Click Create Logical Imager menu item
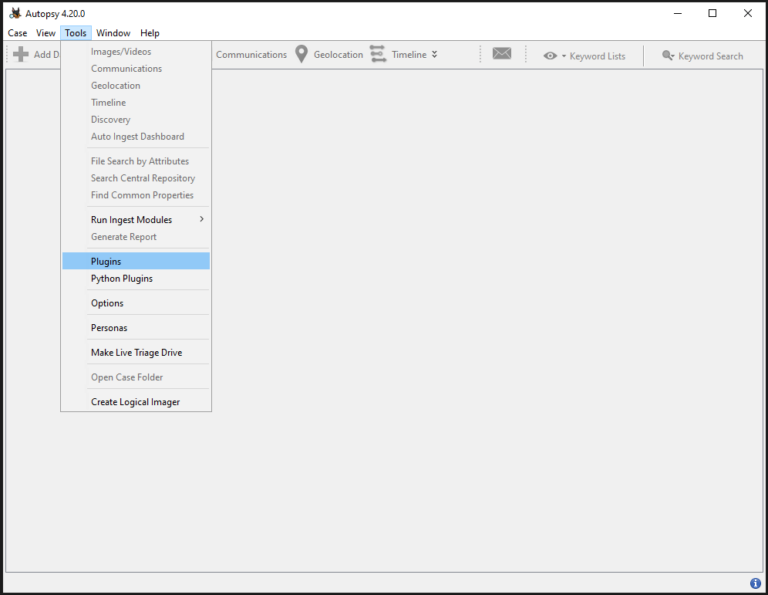 pos(135,402)
